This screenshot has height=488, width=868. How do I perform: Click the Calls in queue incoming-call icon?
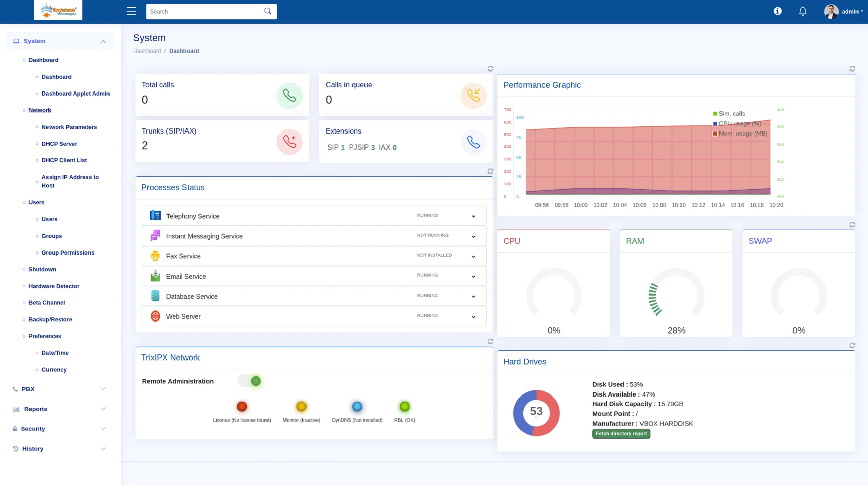[473, 96]
